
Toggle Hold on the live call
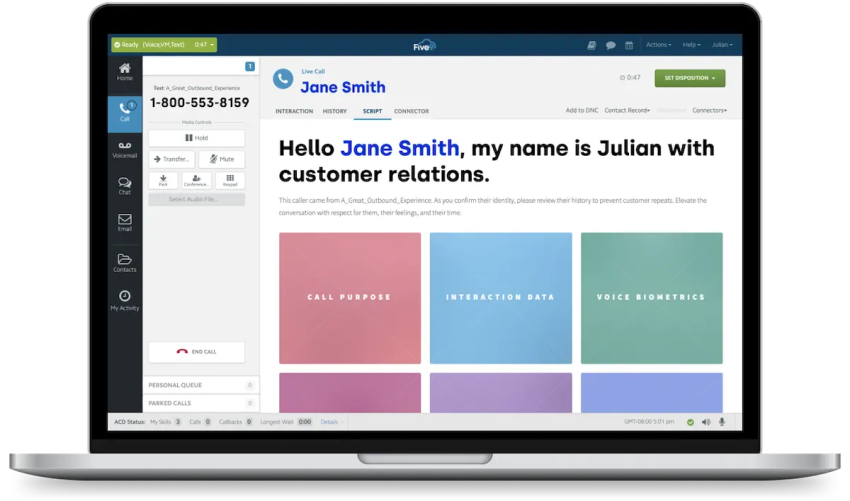click(x=196, y=138)
